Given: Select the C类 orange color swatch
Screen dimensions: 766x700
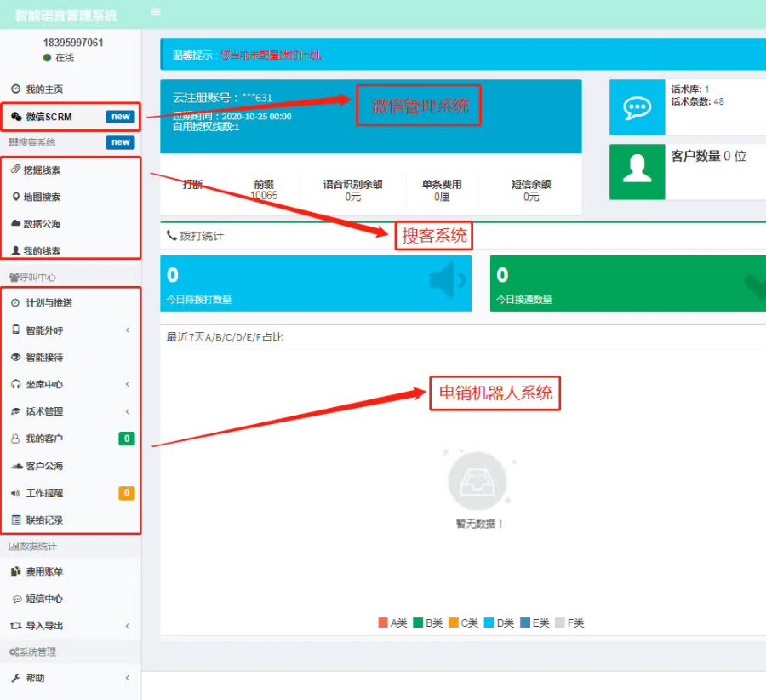Looking at the screenshot, I should pos(454,623).
